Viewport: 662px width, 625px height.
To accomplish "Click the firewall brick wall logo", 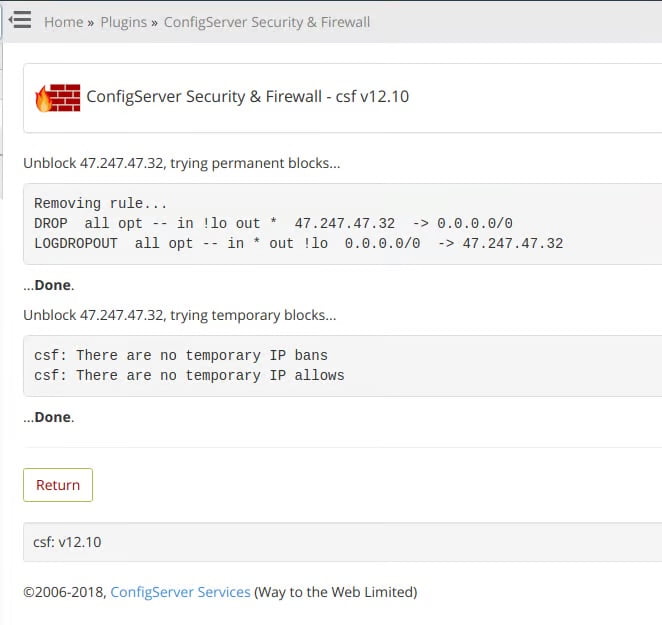I will point(58,98).
